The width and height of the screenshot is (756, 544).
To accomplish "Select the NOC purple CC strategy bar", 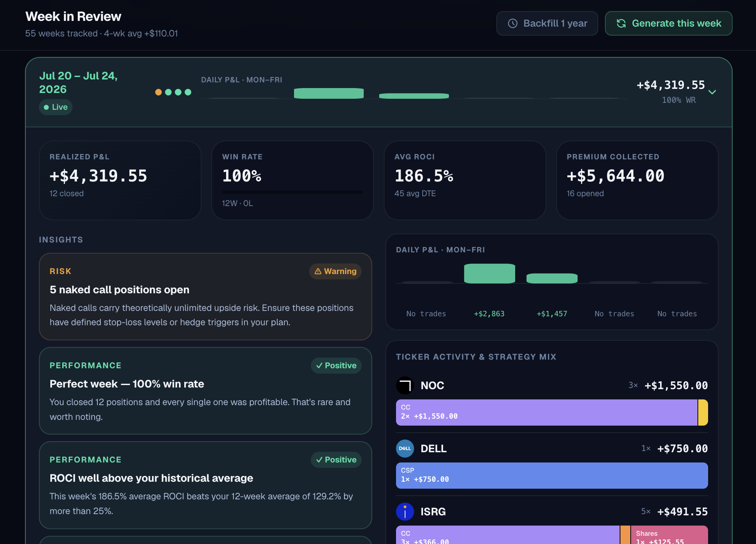I will [x=547, y=413].
